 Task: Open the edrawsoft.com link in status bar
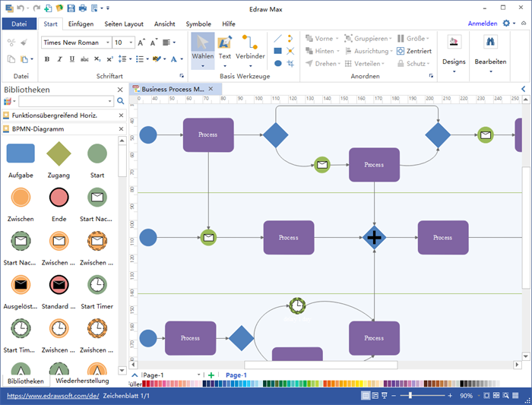(x=52, y=396)
